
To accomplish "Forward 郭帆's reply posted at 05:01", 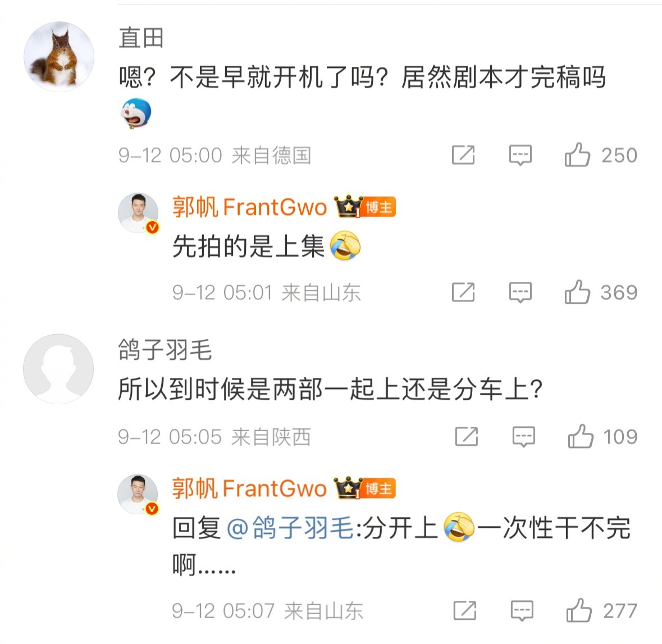I will (x=463, y=292).
